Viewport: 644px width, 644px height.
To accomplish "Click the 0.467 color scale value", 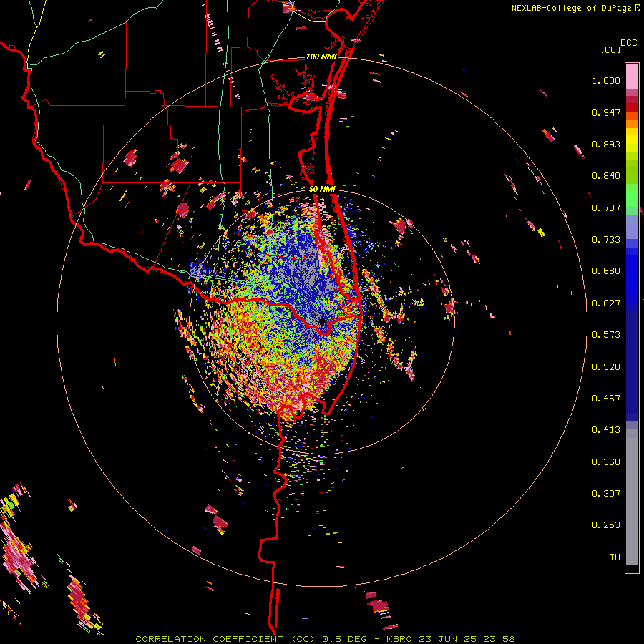I will coord(606,399).
